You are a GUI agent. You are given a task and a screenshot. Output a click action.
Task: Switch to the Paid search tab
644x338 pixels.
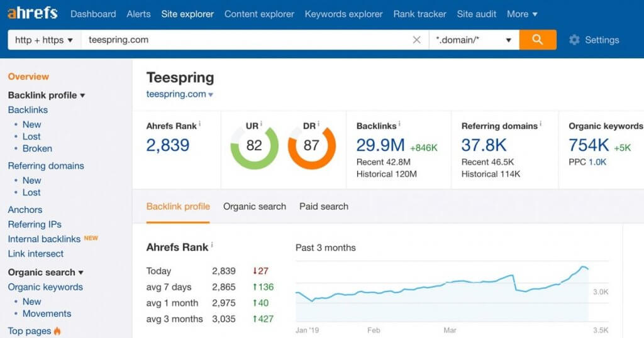point(324,206)
